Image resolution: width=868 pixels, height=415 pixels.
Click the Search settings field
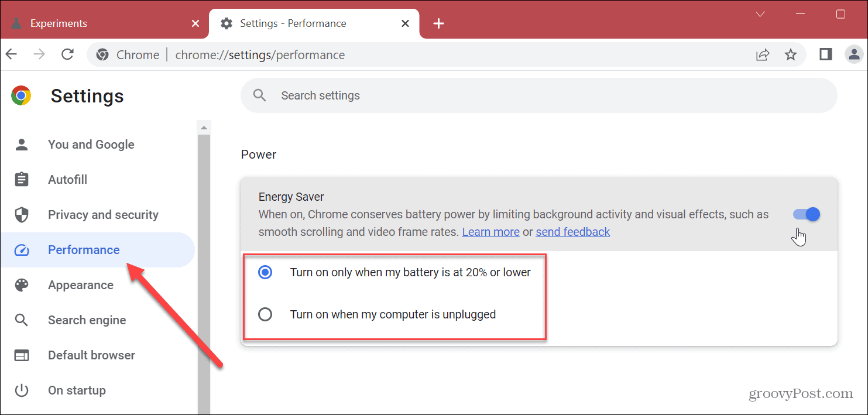click(x=538, y=95)
